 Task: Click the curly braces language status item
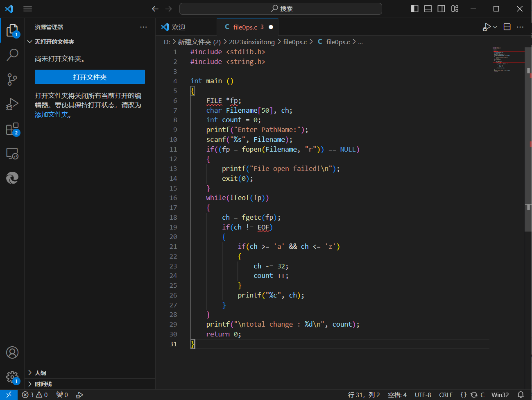point(464,395)
